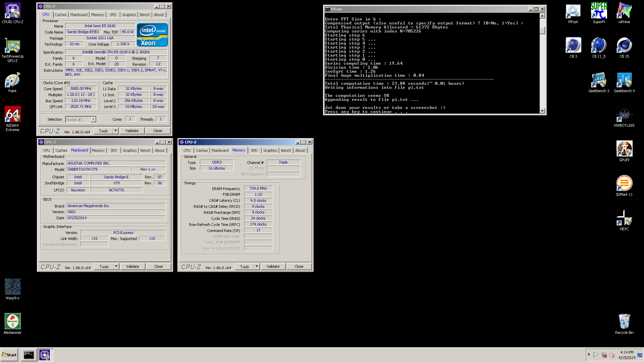This screenshot has width=644, height=362.
Task: Click Validate in processor CPU-Z window
Action: [x=132, y=131]
